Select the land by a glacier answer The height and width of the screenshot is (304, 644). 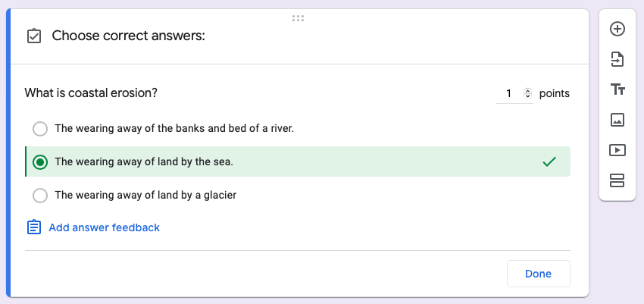(x=40, y=196)
